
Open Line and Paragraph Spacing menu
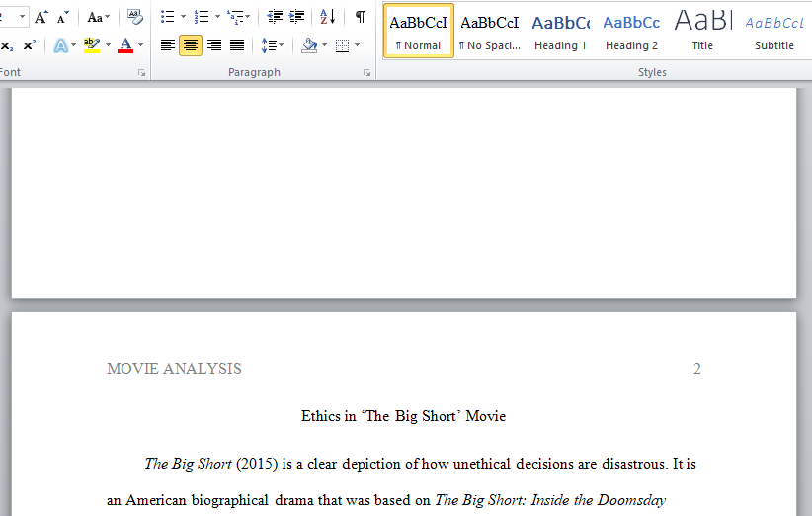(273, 45)
